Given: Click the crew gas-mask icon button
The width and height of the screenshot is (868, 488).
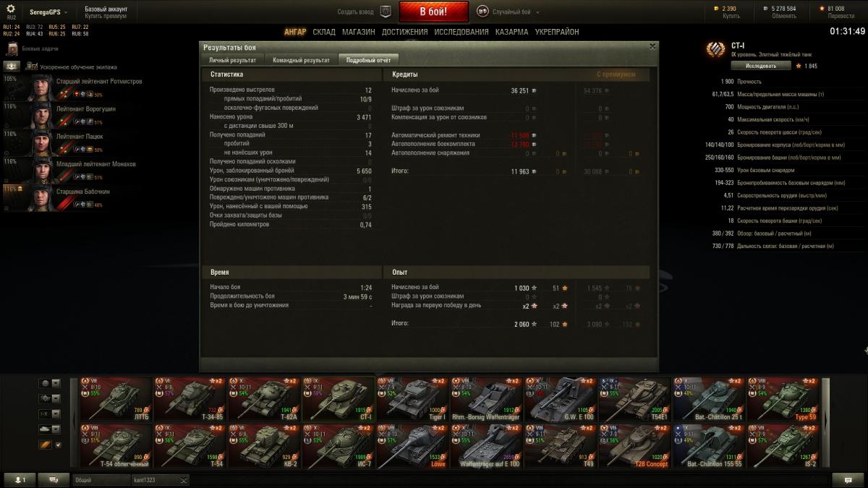Looking at the screenshot, I should pos(11,66).
